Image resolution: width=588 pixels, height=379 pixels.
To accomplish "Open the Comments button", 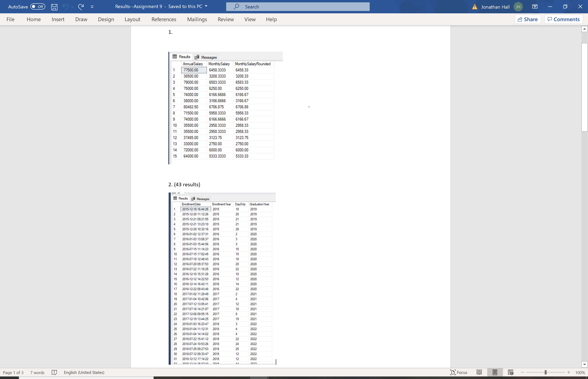I will pyautogui.click(x=563, y=19).
